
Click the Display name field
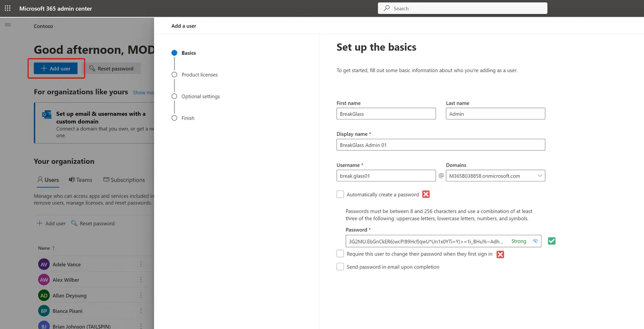pos(441,145)
